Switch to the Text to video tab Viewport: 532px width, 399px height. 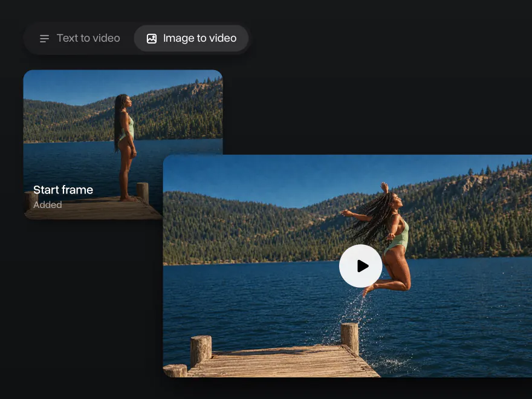click(80, 38)
